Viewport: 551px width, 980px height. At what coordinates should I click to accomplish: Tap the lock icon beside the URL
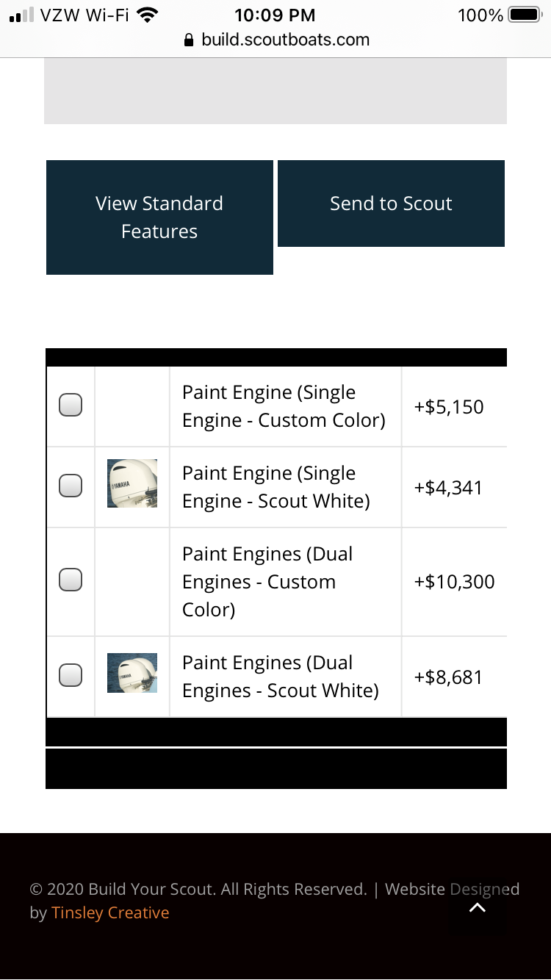click(189, 40)
